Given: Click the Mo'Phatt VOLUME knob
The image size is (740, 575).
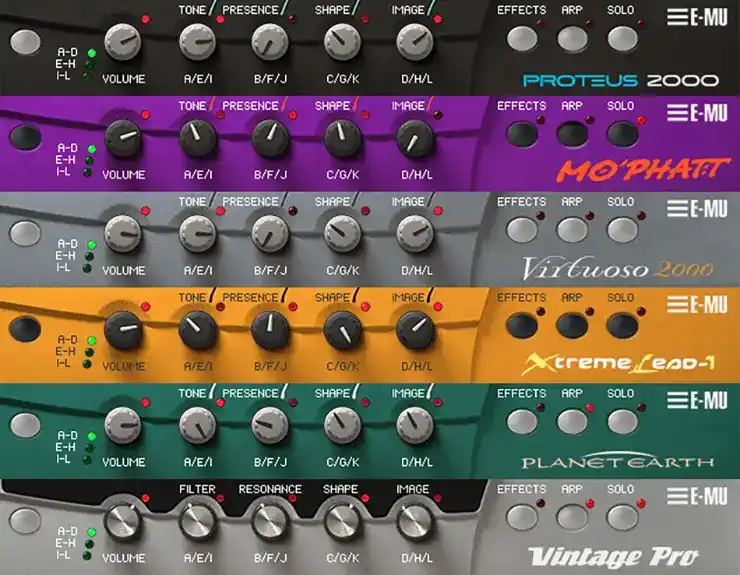Looking at the screenshot, I should click(x=123, y=138).
